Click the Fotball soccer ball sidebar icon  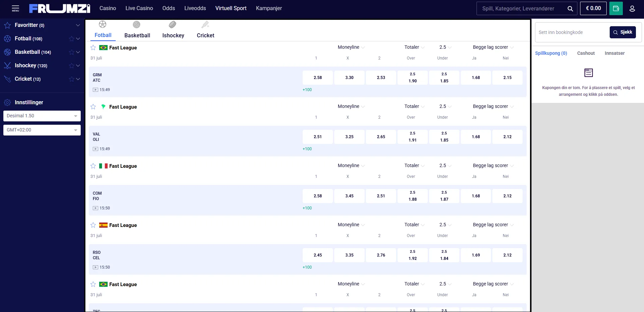coord(7,39)
